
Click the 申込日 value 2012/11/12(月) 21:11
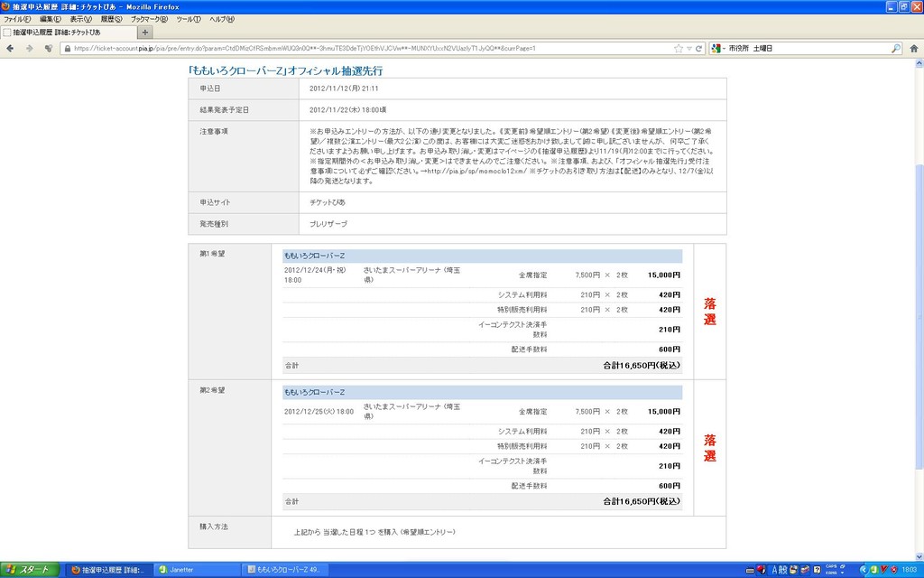[344, 89]
